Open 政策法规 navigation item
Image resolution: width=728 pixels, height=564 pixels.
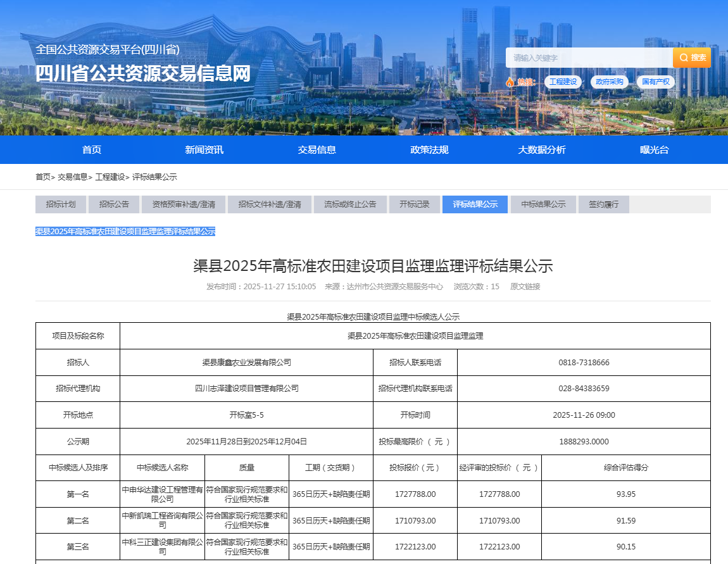pyautogui.click(x=429, y=150)
